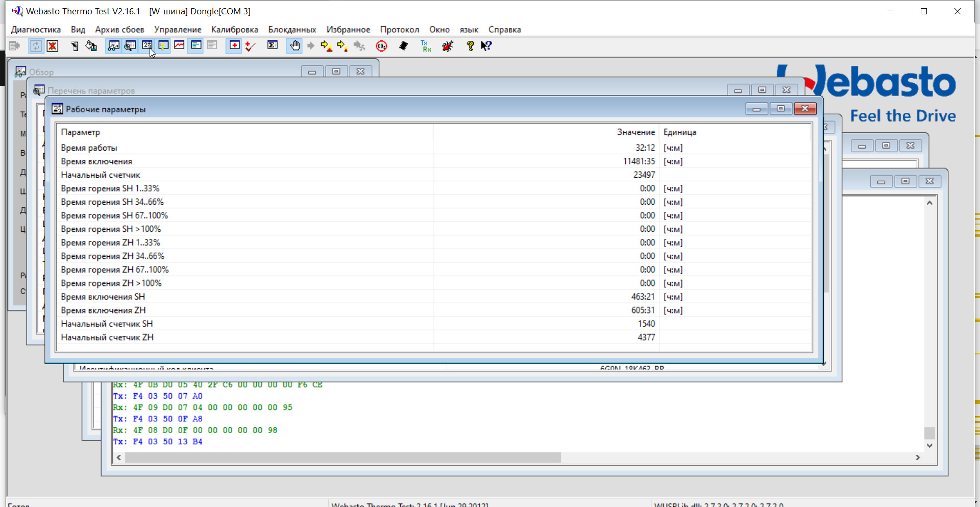Click the sigma summary toolbar icon
This screenshot has width=980, height=507.
point(273,46)
